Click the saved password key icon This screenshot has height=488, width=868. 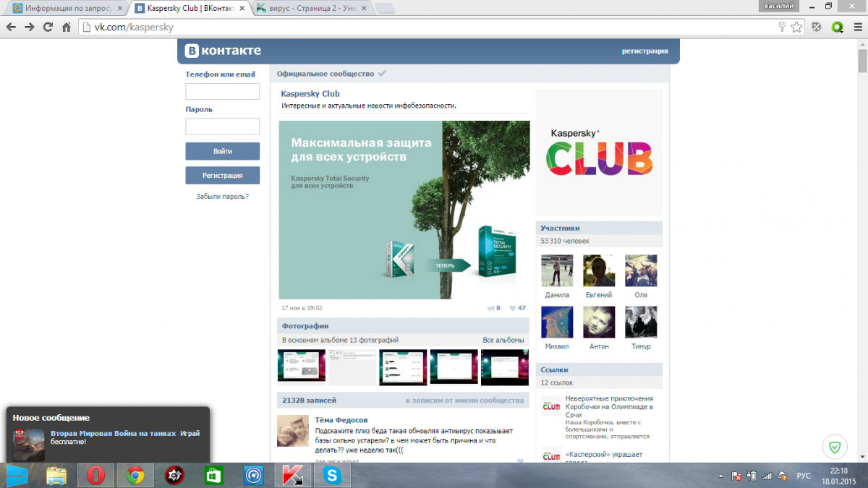point(782,27)
